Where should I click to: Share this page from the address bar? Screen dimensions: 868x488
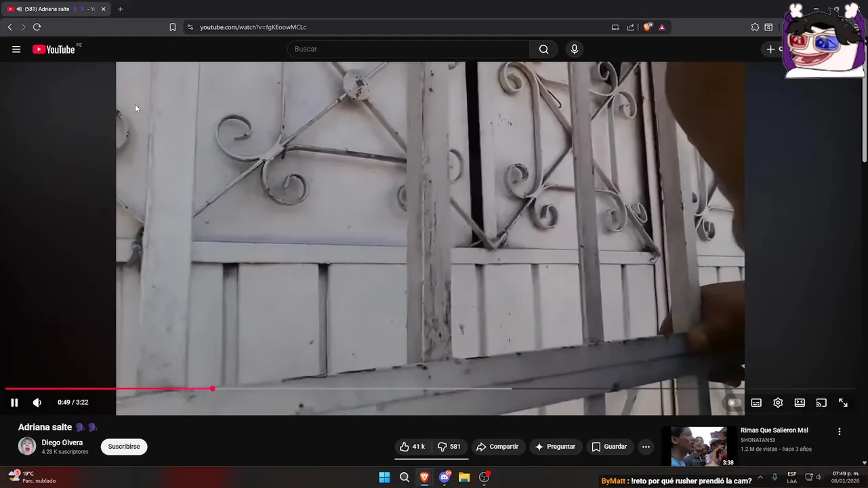631,27
